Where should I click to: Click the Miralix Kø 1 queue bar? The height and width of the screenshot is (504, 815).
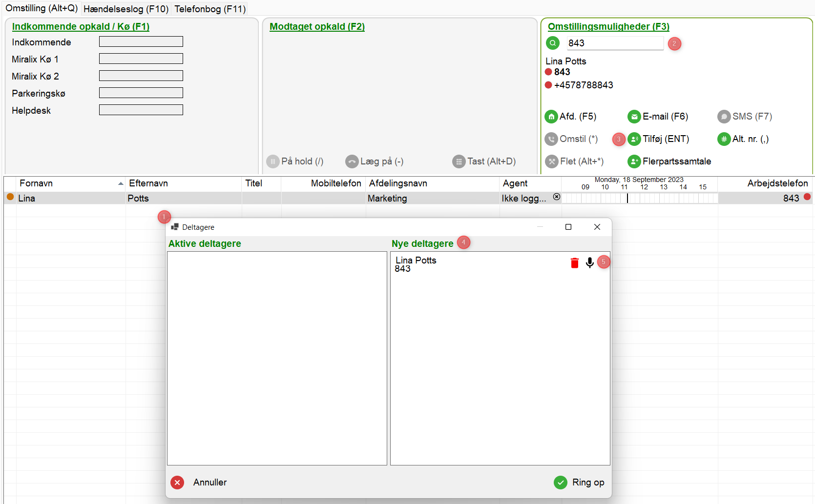tap(141, 59)
